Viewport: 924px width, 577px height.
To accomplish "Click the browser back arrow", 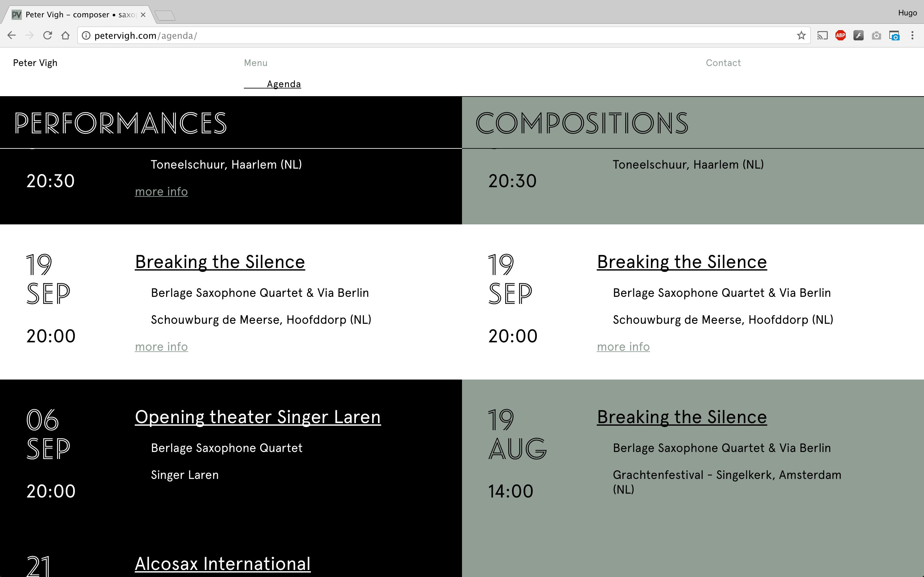I will (x=12, y=36).
